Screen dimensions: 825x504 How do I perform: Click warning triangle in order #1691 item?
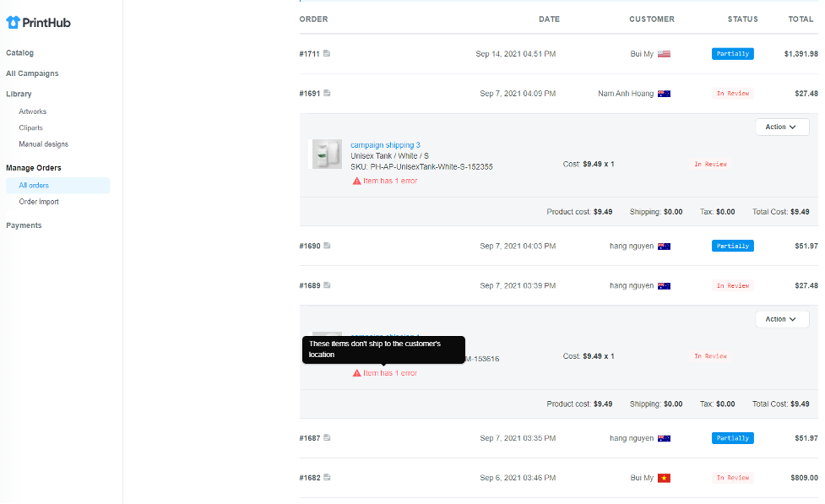click(356, 181)
